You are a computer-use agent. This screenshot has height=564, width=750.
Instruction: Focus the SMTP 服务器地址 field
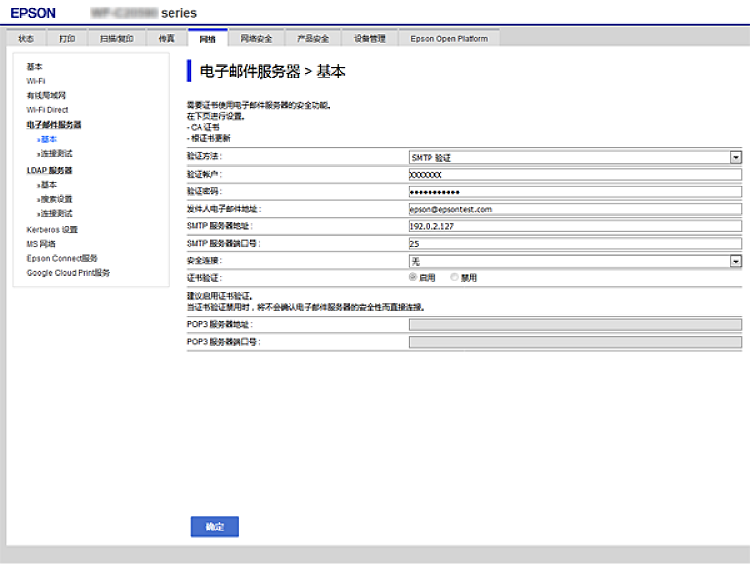pyautogui.click(x=575, y=227)
